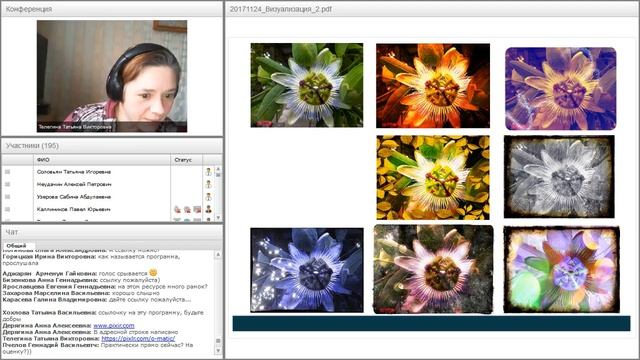Click the chat scrollbar thumb
This screenshot has width=640, height=360.
click(218, 341)
